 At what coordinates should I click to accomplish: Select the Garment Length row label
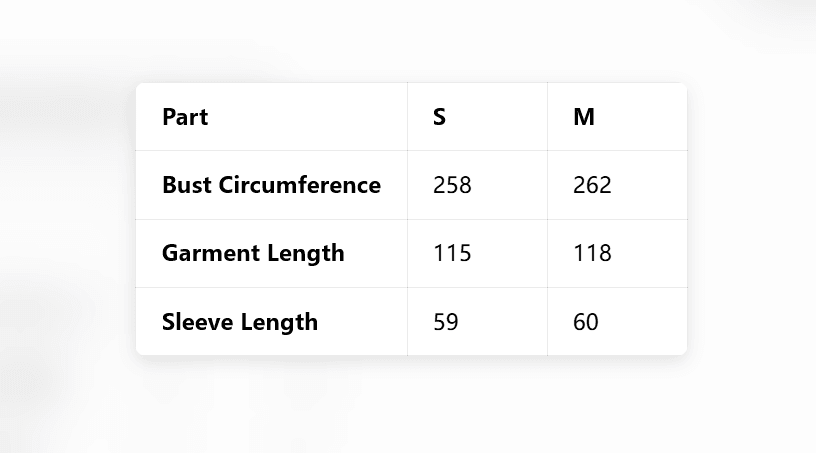[253, 253]
